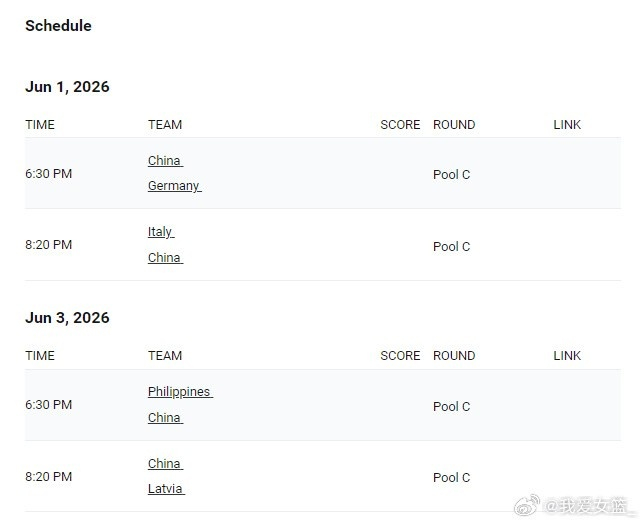Click China under Italy in 8:20 PM match
This screenshot has height=524, width=644.
[x=165, y=257]
